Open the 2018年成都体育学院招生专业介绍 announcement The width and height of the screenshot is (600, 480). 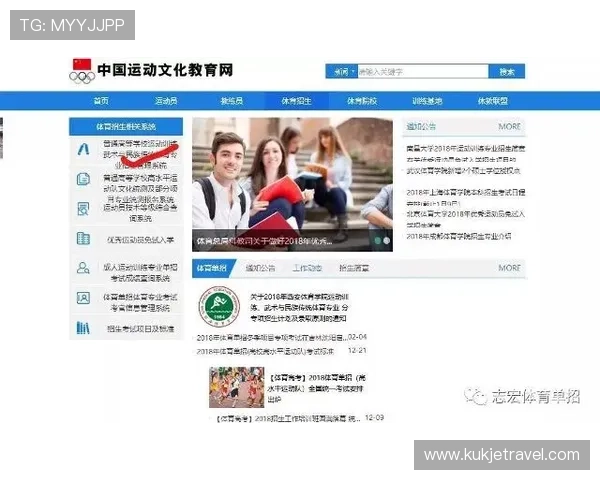coord(459,236)
